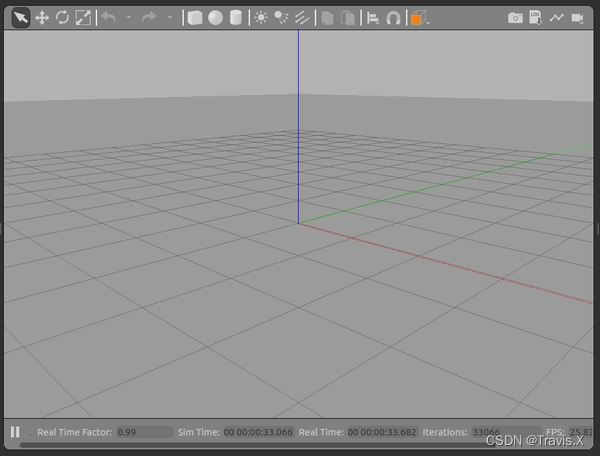The height and width of the screenshot is (456, 600).
Task: Activate the Rotate mode tool
Action: pyautogui.click(x=62, y=18)
